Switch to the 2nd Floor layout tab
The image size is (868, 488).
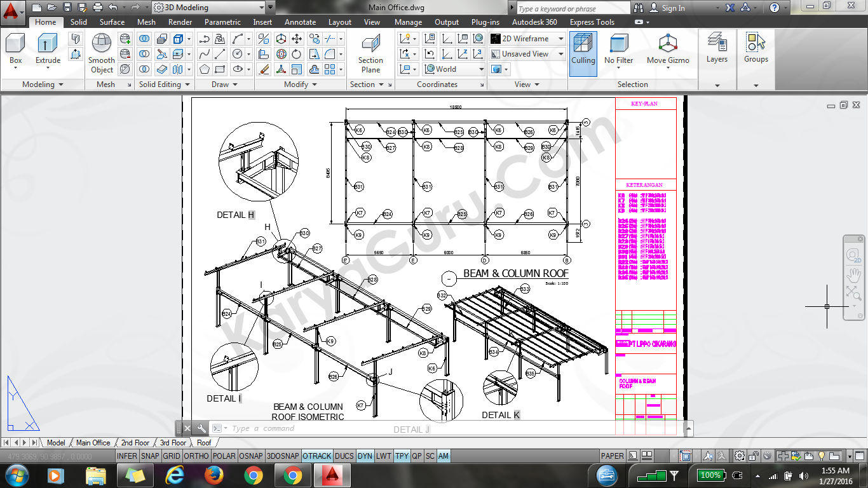click(135, 443)
